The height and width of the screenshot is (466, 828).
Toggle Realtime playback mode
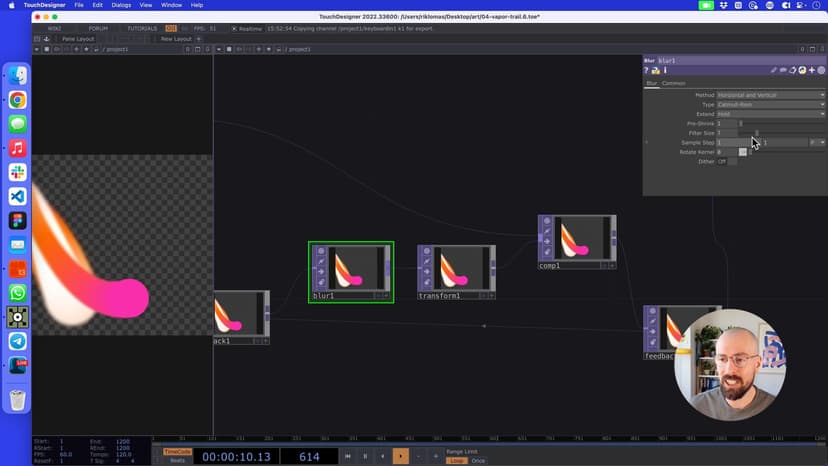click(249, 28)
